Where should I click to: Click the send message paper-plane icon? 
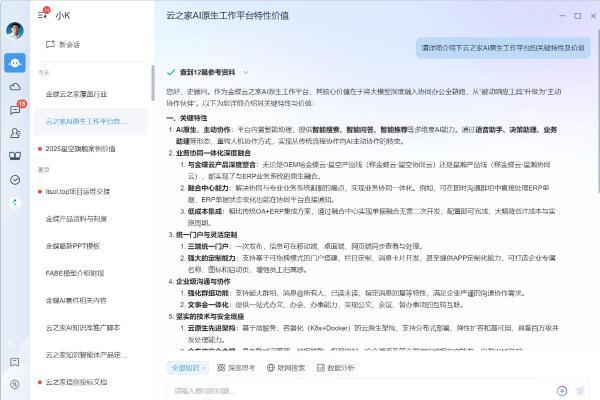(580, 390)
